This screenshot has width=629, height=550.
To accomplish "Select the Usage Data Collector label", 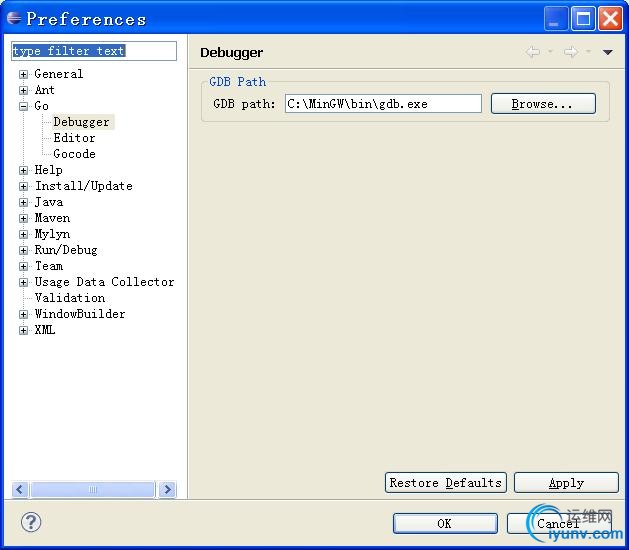I will pyautogui.click(x=104, y=282).
